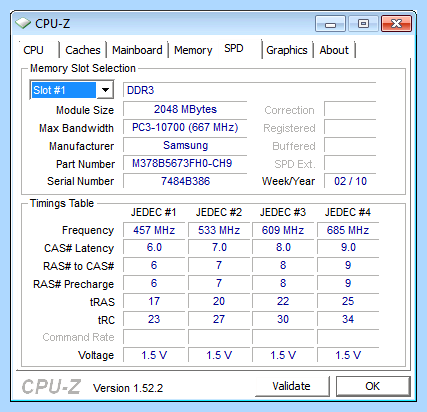Click the tRC value 23
427x412 pixels.
[x=154, y=319]
